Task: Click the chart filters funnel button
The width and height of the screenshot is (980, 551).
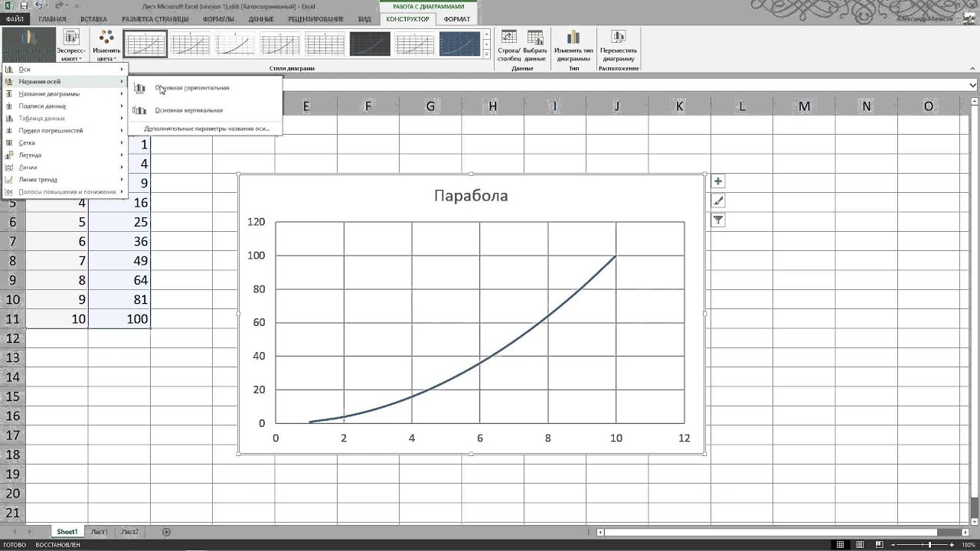Action: click(x=718, y=220)
